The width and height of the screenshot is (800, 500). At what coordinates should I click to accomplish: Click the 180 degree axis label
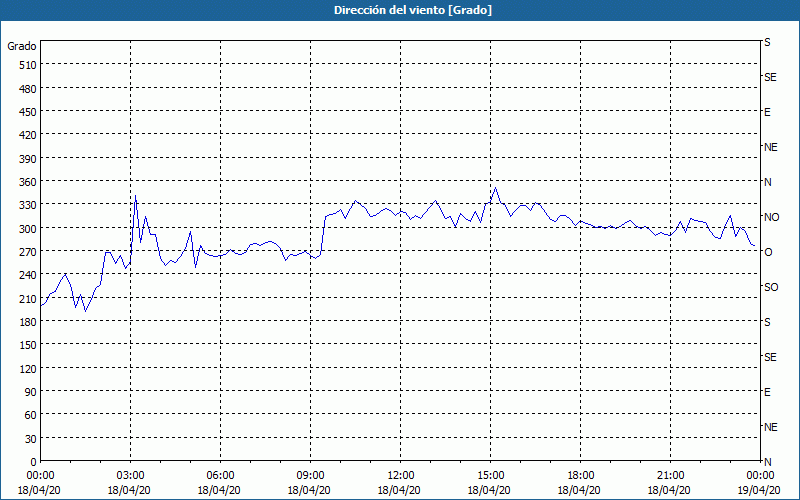28,322
